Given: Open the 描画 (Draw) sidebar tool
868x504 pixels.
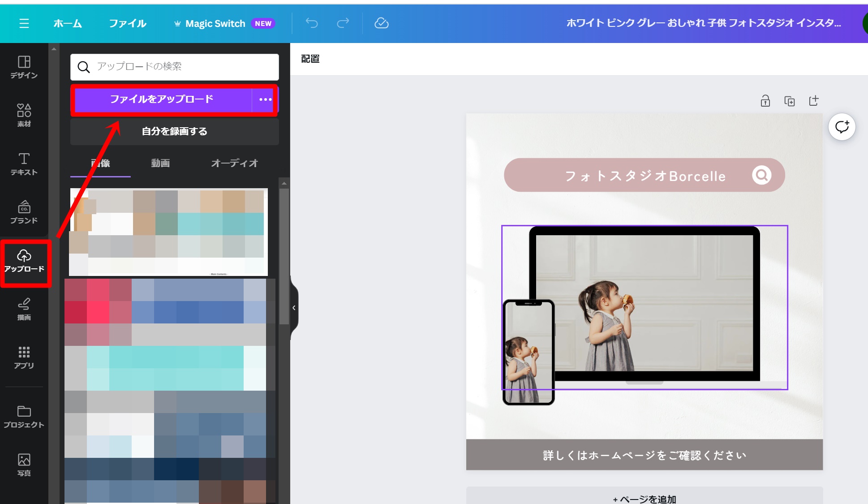Looking at the screenshot, I should coord(24,309).
